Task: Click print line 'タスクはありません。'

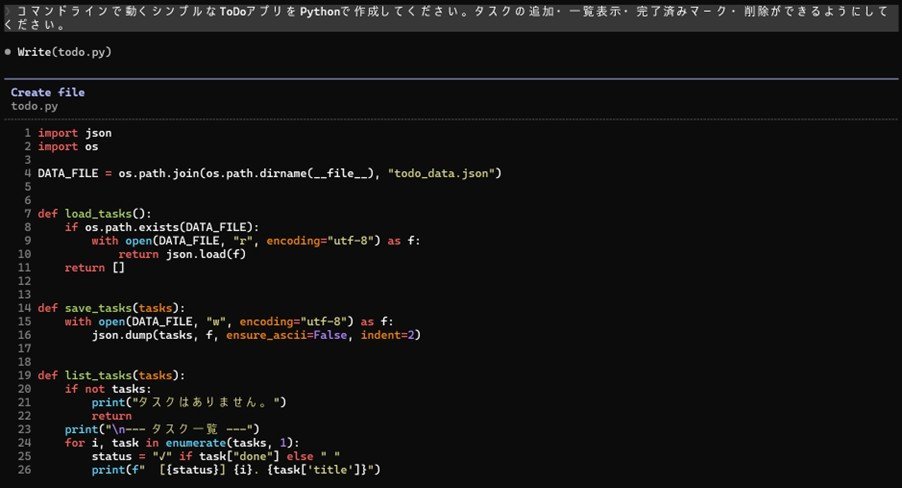Action: pyautogui.click(x=189, y=402)
